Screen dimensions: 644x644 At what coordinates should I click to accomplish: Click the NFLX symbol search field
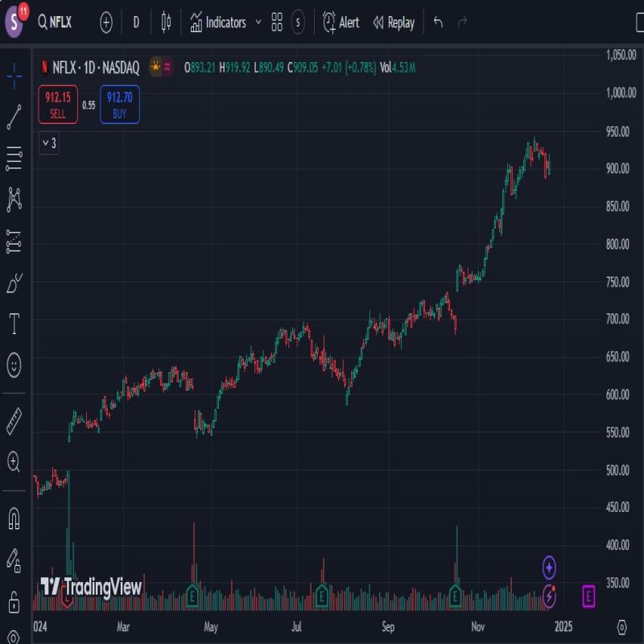(x=56, y=23)
